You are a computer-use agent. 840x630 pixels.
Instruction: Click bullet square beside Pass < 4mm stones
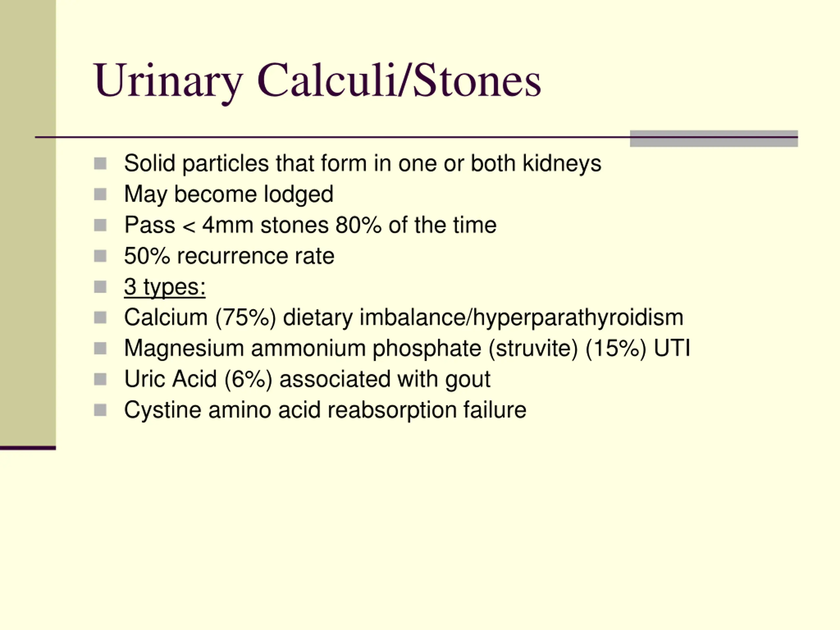point(100,225)
